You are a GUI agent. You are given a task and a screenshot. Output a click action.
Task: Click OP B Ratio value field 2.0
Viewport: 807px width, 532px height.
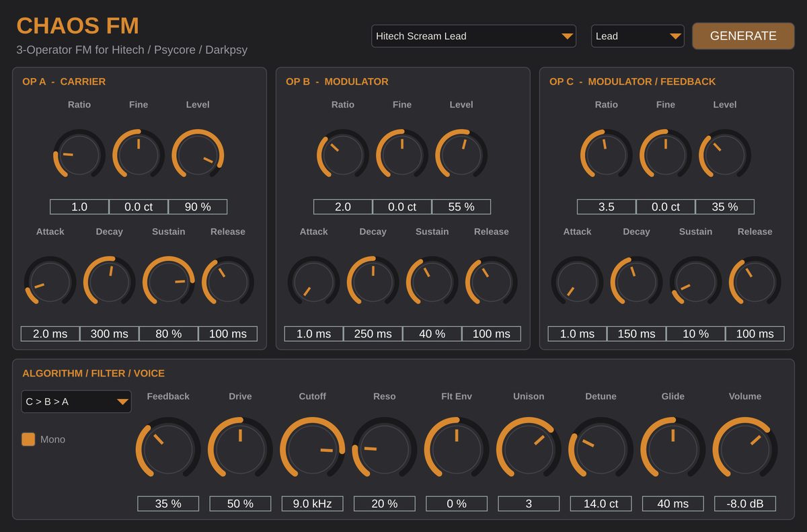click(x=343, y=206)
